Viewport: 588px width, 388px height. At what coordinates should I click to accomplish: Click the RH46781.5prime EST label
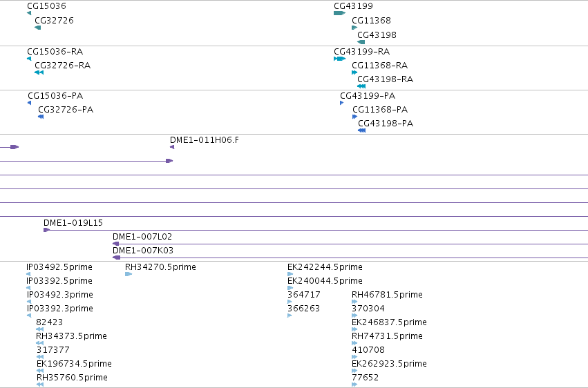(387, 295)
